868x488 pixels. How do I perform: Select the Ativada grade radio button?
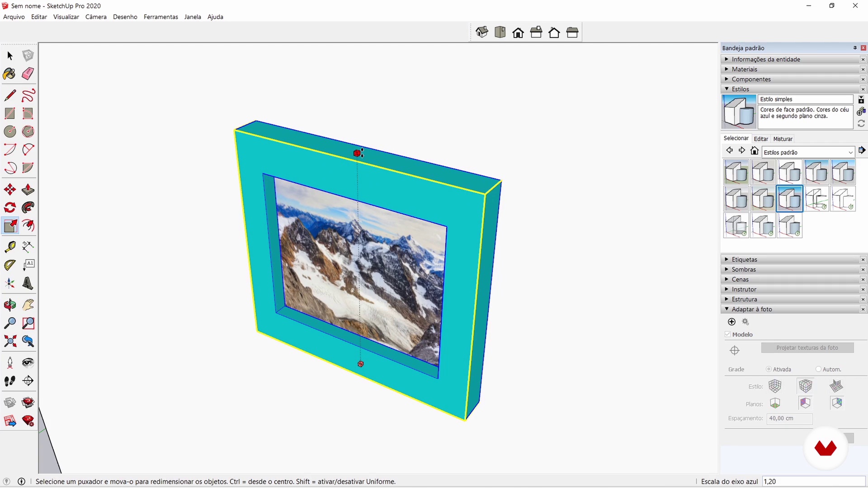click(x=769, y=369)
